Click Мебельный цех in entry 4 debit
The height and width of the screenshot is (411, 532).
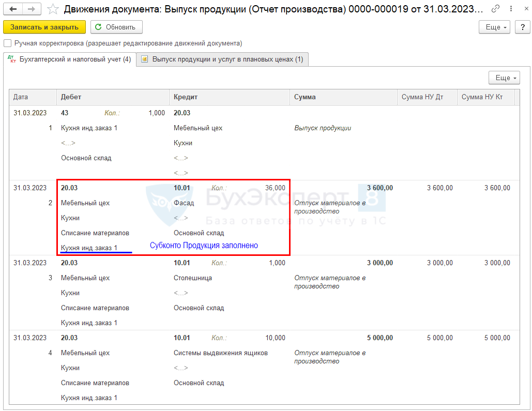pos(85,353)
